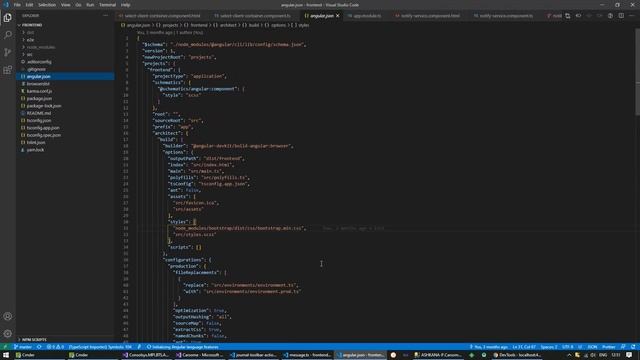Open the .gitignore file
The height and width of the screenshot is (360, 640).
[65, 69]
